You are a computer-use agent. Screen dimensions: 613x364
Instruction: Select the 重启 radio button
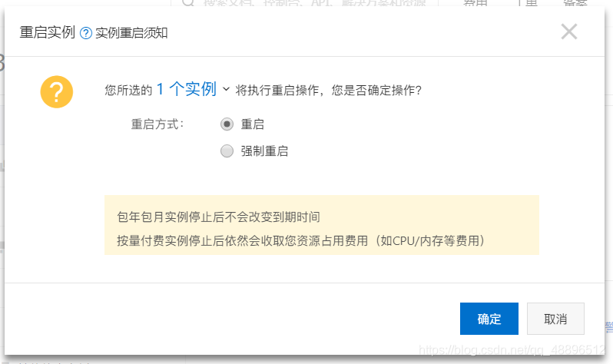(227, 124)
